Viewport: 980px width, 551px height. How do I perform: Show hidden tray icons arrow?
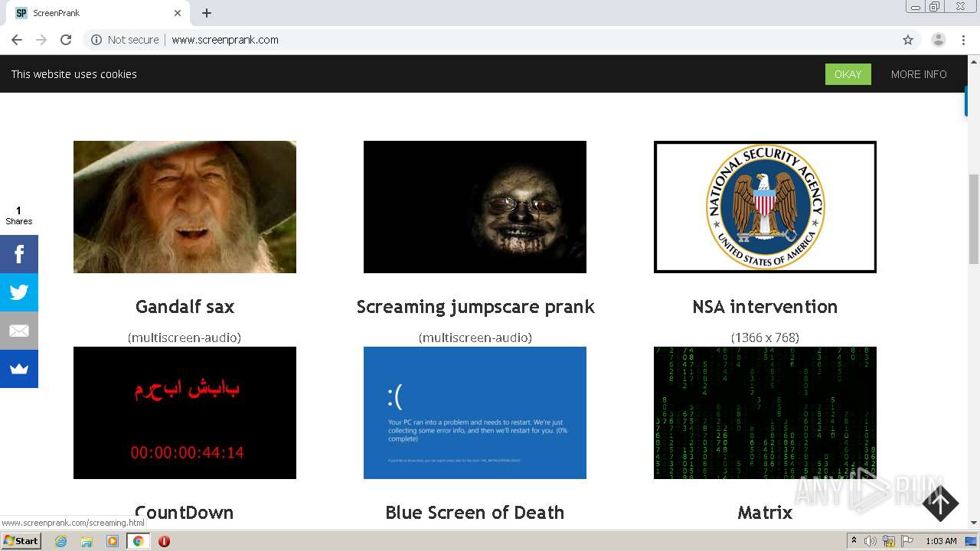(x=854, y=541)
